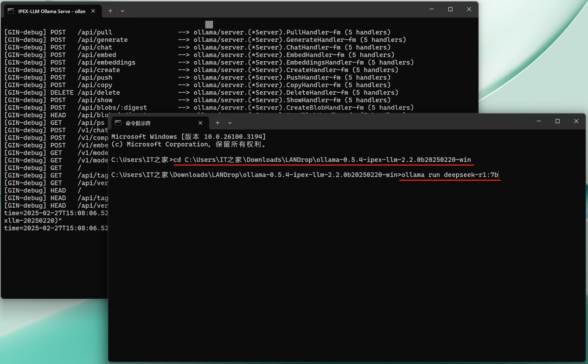Image resolution: width=588 pixels, height=364 pixels.
Task: Add a new tab in 命令提示符 window
Action: pyautogui.click(x=217, y=123)
